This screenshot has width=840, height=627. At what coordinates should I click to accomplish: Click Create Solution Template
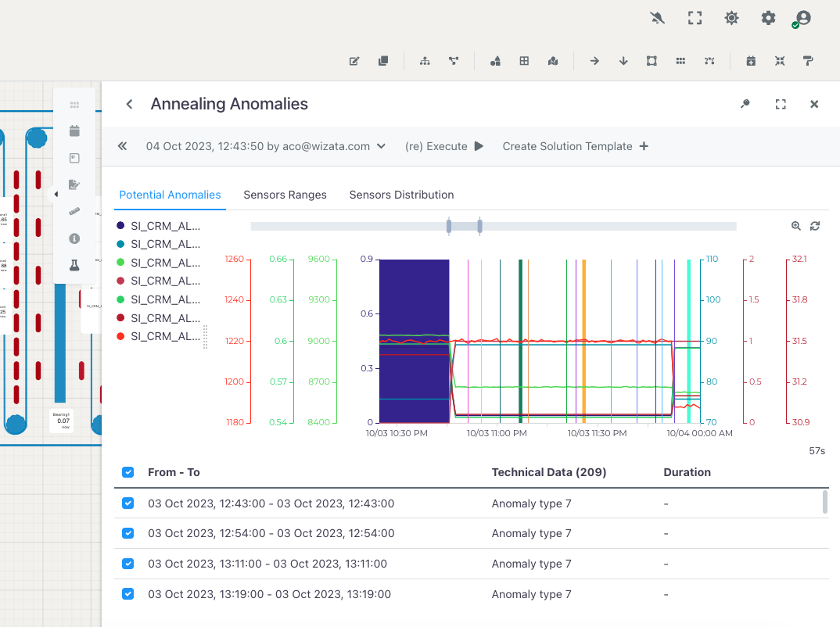tap(576, 146)
